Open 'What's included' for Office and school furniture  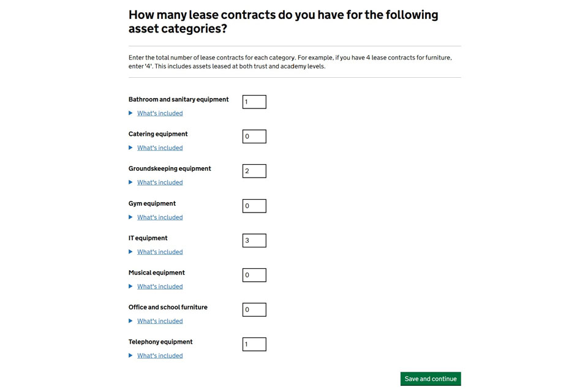[160, 321]
